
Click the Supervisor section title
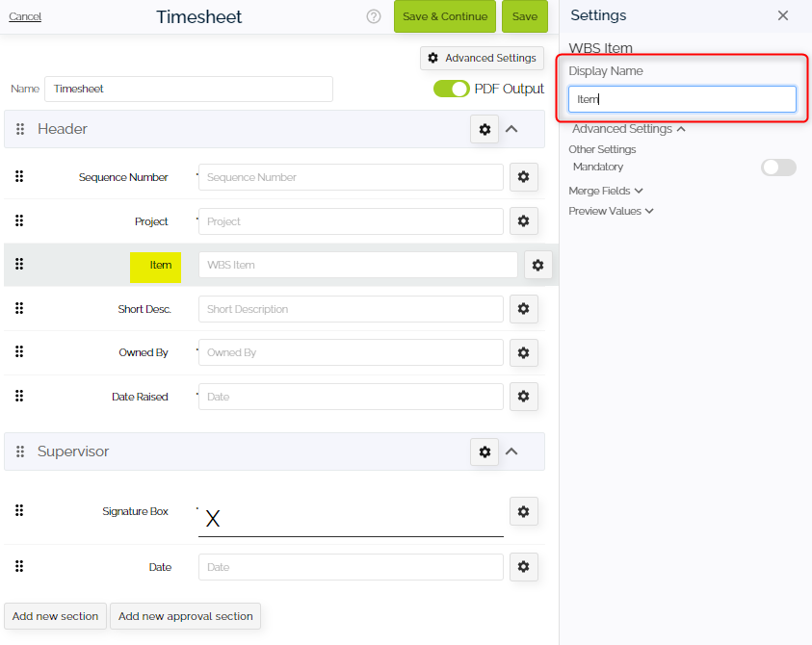pos(73,451)
